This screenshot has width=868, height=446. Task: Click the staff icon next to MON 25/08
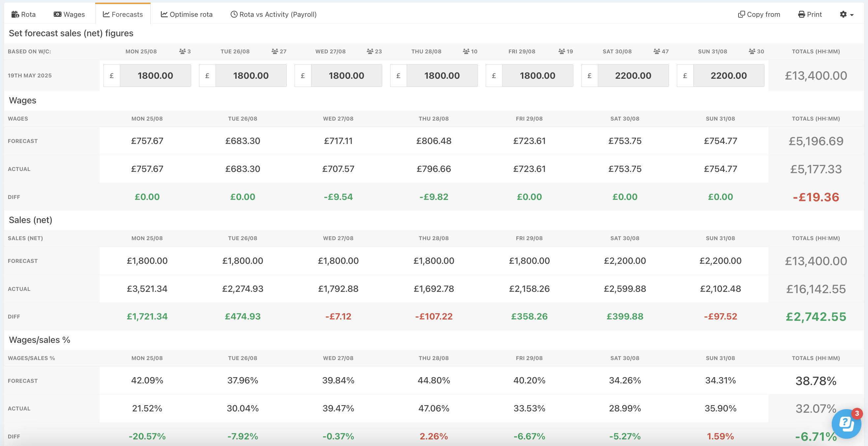pyautogui.click(x=182, y=51)
